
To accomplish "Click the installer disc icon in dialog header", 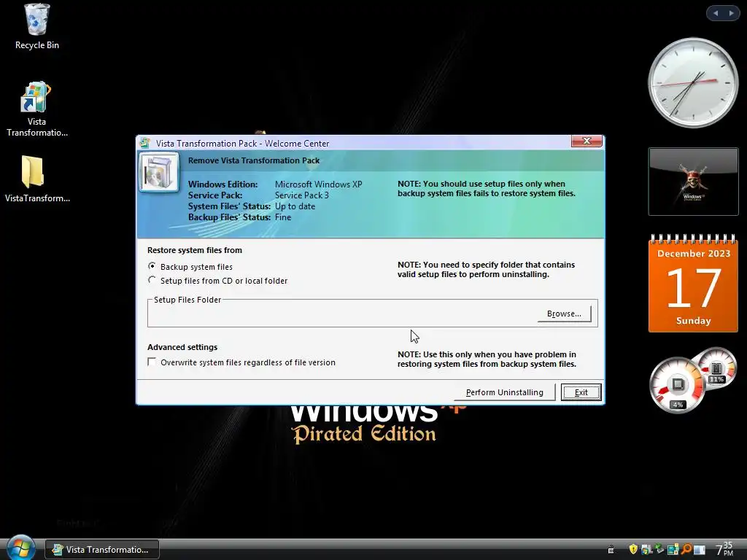I will tap(159, 172).
